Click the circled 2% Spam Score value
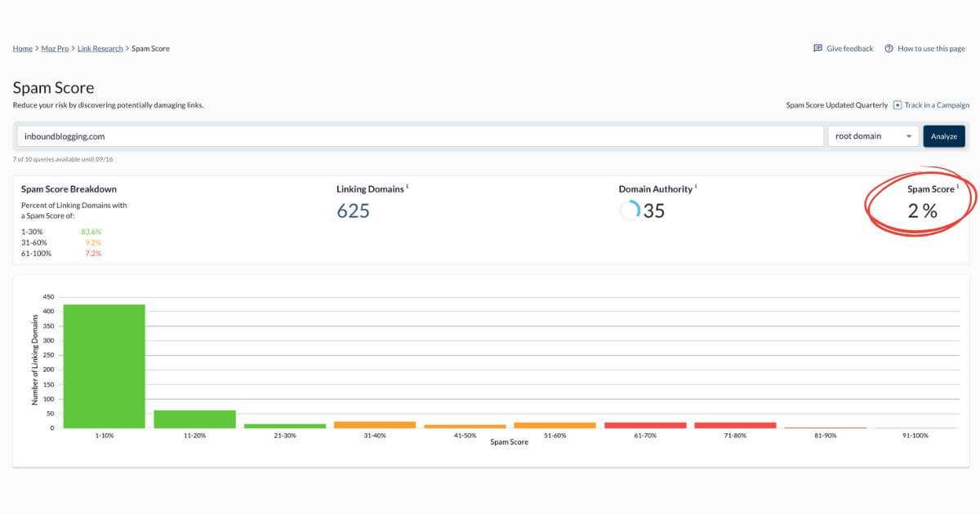This screenshot has width=980, height=514. point(924,210)
